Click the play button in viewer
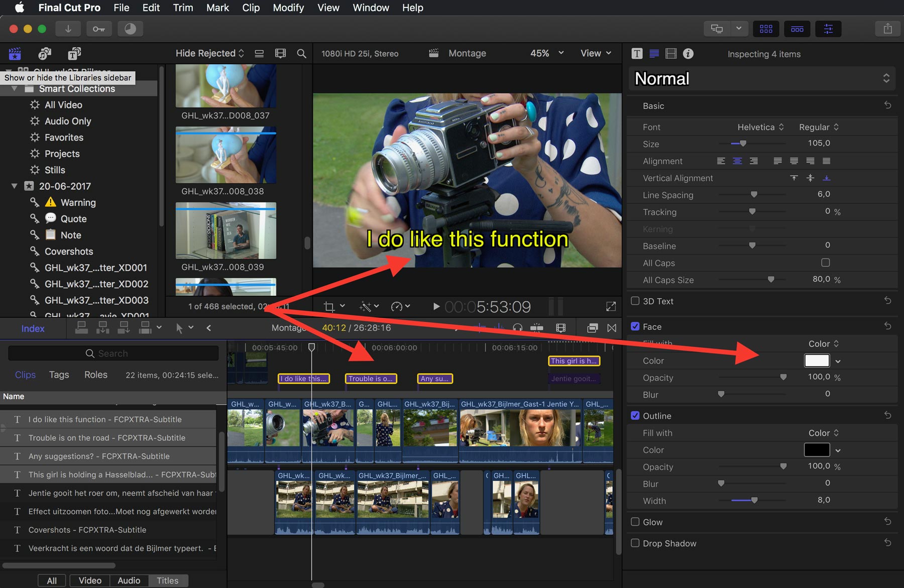The height and width of the screenshot is (588, 904). pos(436,306)
